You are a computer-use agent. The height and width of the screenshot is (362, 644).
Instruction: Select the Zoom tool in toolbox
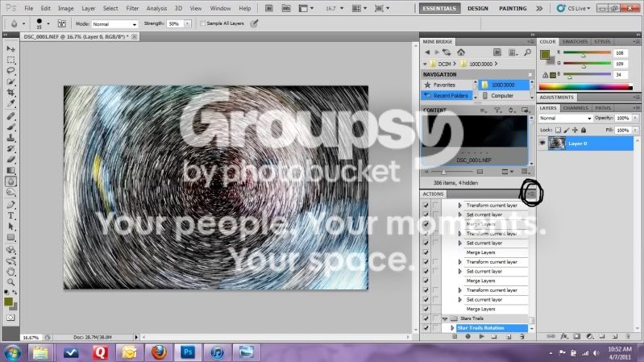(x=10, y=282)
